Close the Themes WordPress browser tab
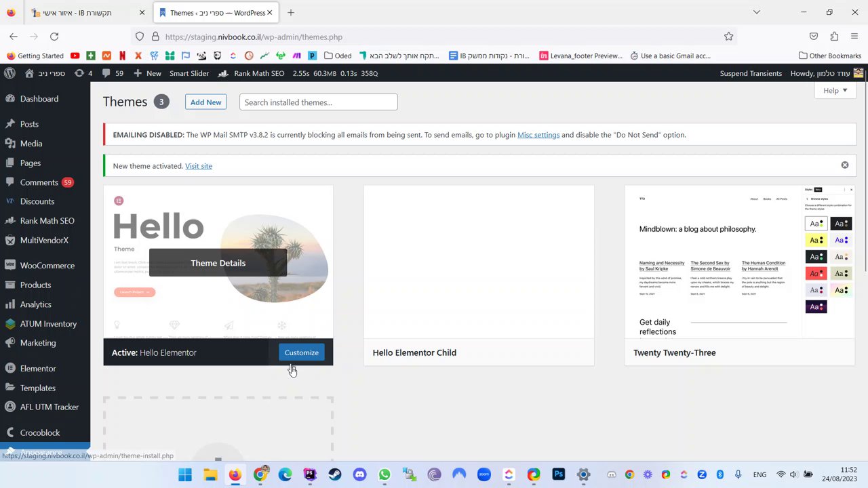This screenshot has width=868, height=488. [269, 13]
